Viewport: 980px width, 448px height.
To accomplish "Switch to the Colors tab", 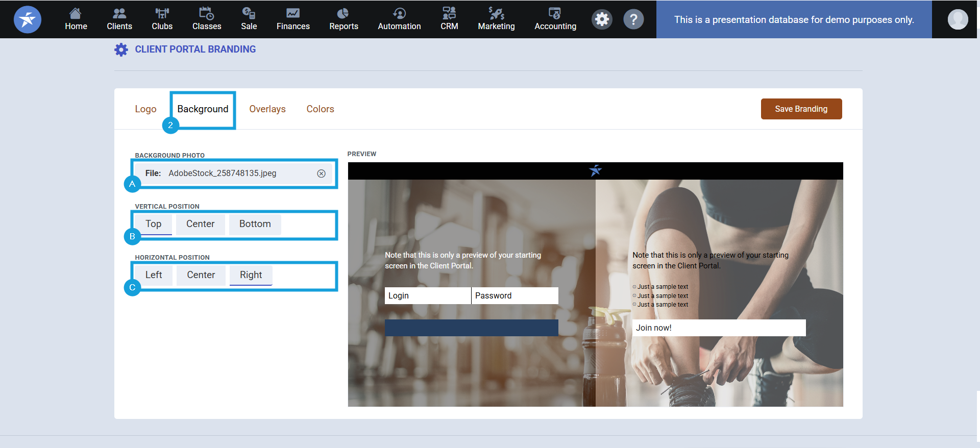I will click(320, 109).
